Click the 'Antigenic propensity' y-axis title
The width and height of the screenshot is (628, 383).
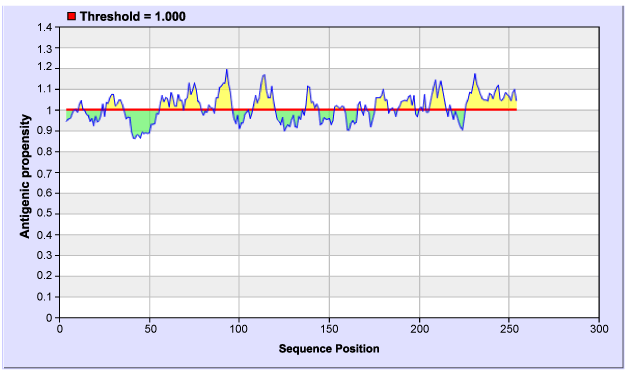pos(25,176)
